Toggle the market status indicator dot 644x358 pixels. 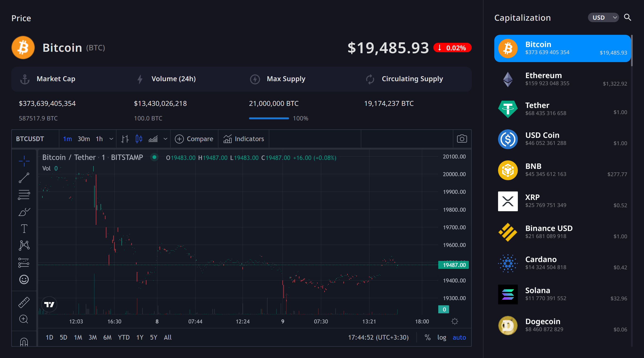point(154,157)
